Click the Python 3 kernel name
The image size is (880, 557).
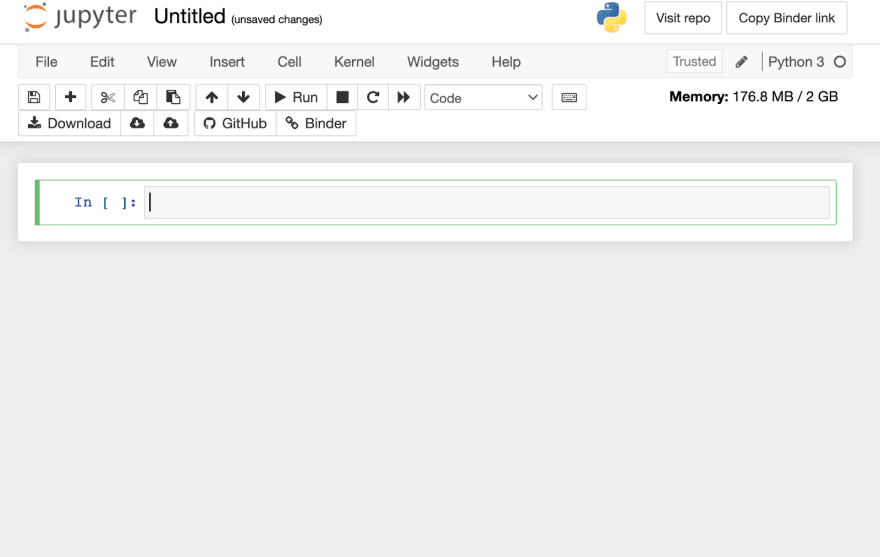[796, 62]
